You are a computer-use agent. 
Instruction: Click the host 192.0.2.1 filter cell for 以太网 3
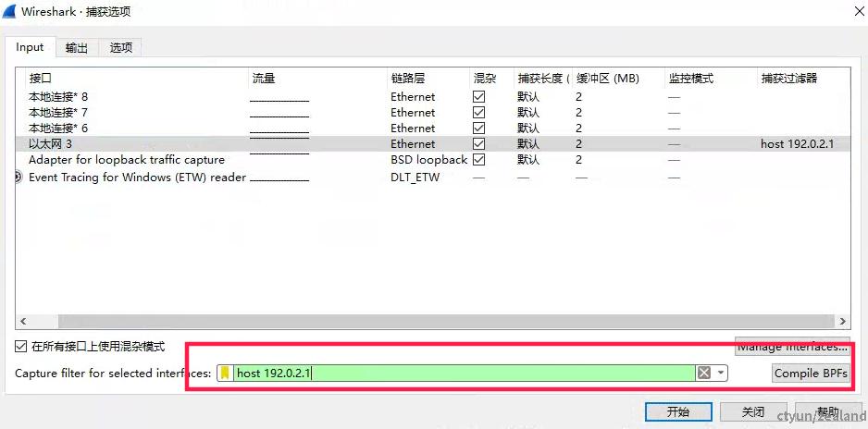pyautogui.click(x=797, y=144)
